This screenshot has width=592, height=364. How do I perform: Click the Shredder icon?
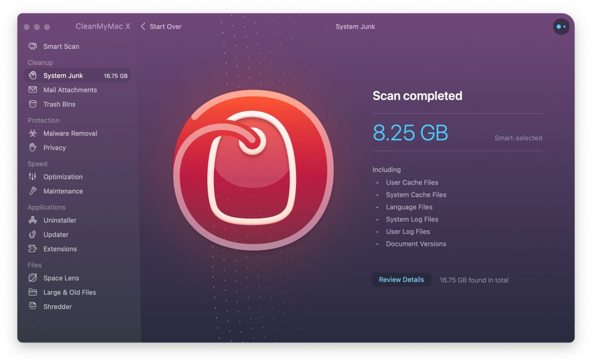[x=33, y=306]
